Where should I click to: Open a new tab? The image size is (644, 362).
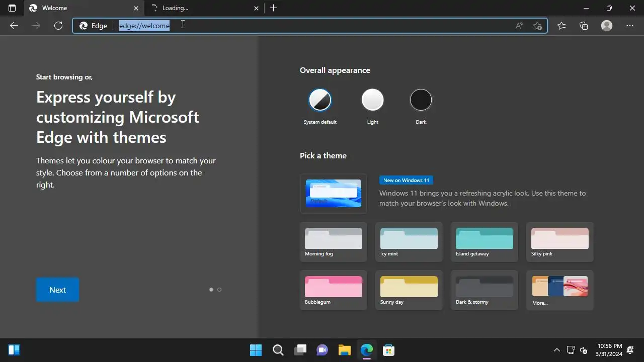pyautogui.click(x=273, y=8)
